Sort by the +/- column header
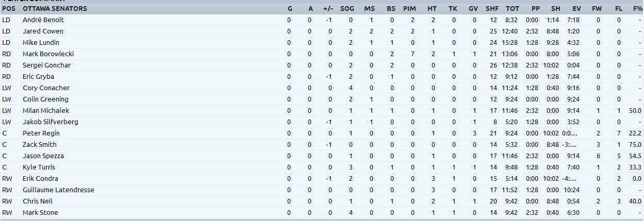Viewport: 644px width, 221px height. coord(328,8)
